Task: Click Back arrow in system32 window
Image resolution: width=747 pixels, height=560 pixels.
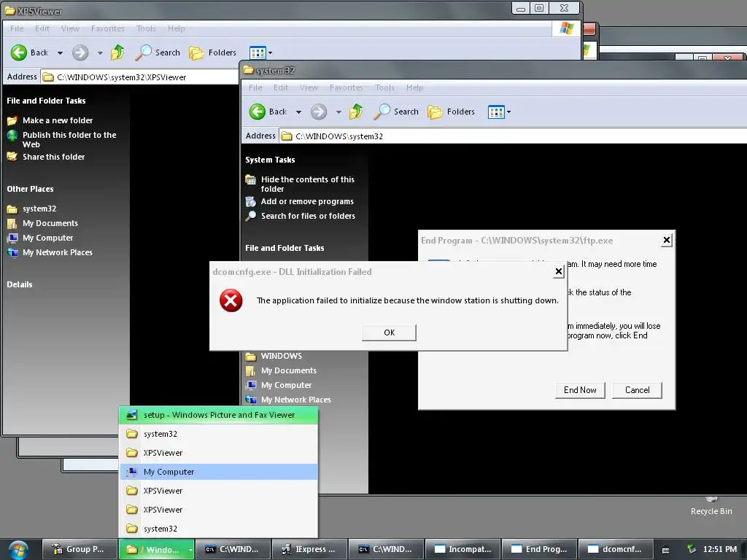Action: click(x=258, y=112)
